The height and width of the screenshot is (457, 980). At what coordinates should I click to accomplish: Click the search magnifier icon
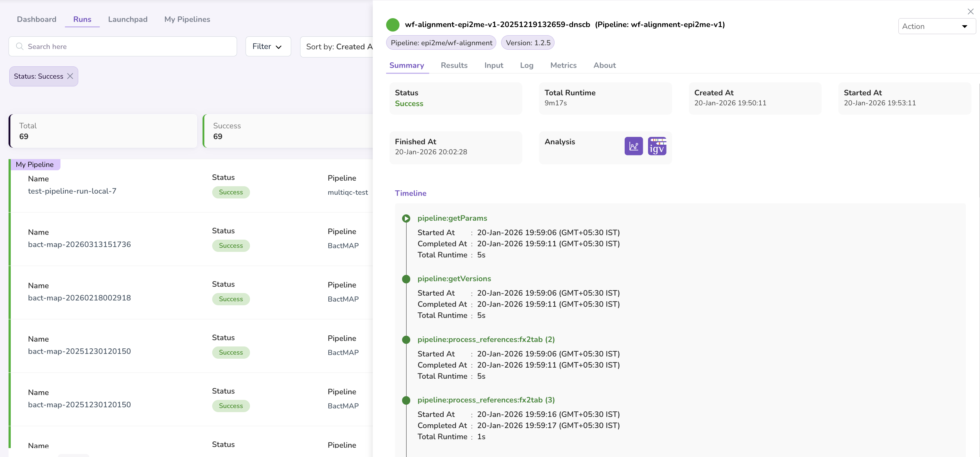tap(20, 46)
